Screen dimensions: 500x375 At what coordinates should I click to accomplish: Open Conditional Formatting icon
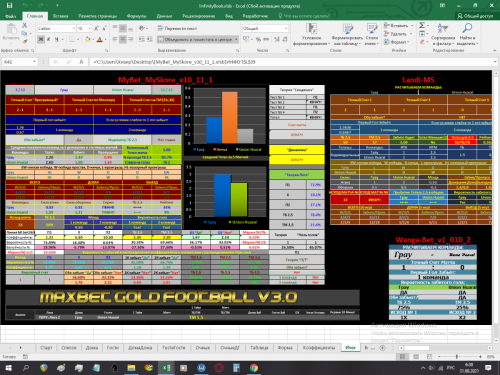pos(311,29)
